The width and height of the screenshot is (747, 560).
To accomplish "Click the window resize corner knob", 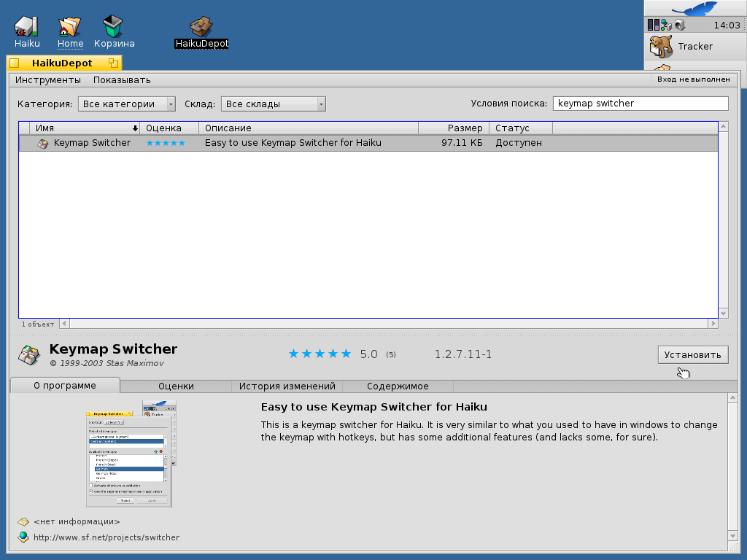I will pyautogui.click(x=733, y=546).
